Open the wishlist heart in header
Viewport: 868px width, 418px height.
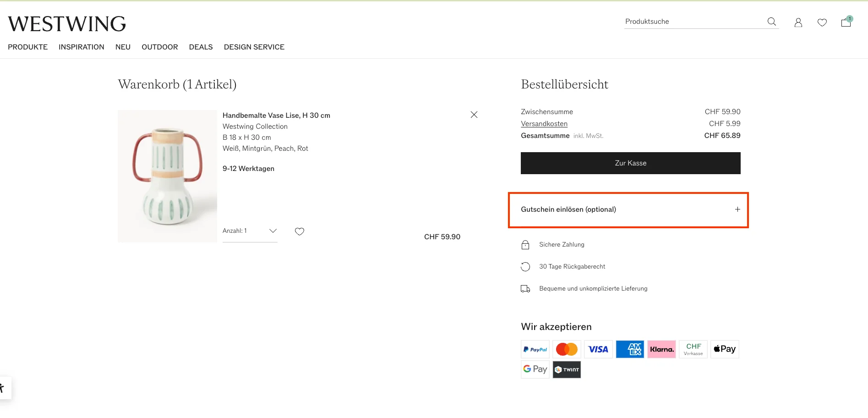point(822,22)
